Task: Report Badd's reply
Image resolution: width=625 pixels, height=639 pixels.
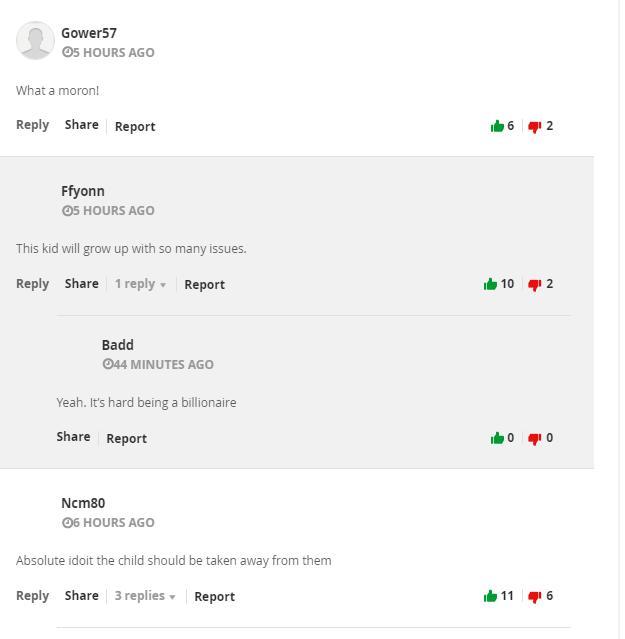Action: [x=126, y=438]
